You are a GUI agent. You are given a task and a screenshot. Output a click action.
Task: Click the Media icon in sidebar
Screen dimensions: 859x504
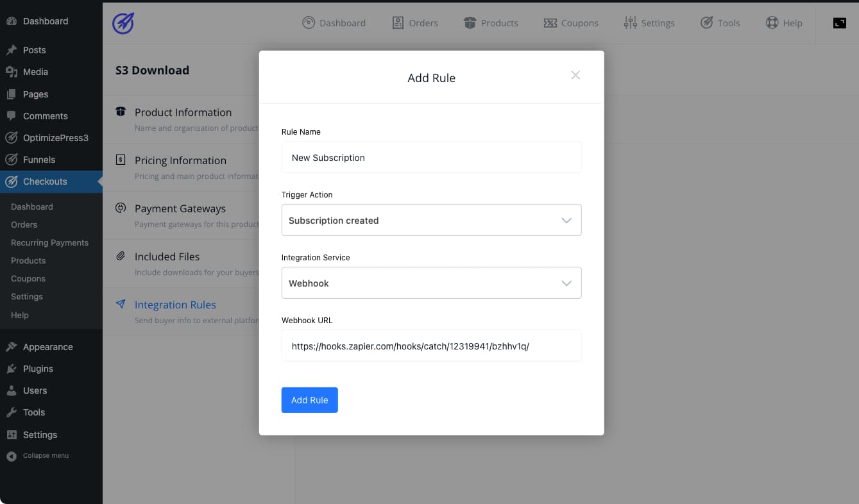coord(12,72)
